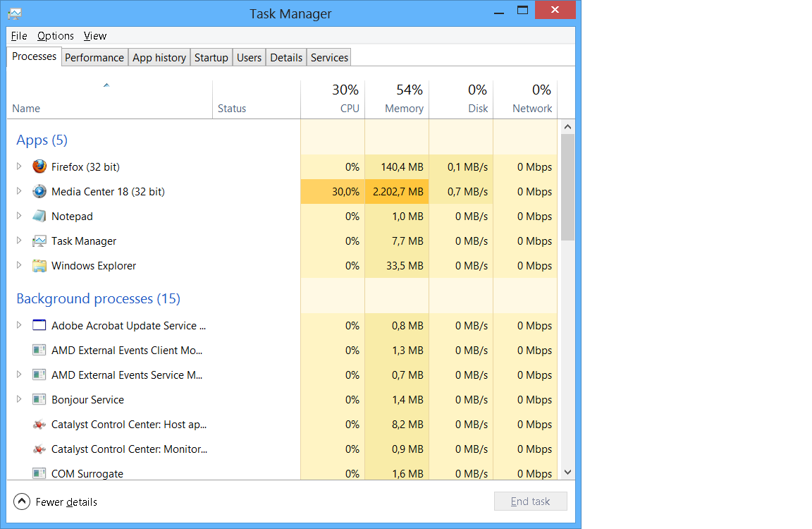
Task: Open the Options menu
Action: pyautogui.click(x=56, y=36)
